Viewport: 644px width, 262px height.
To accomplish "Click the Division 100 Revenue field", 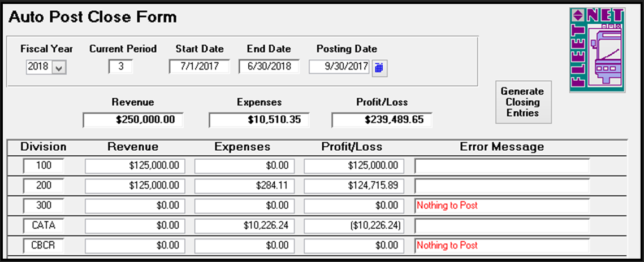I will (135, 165).
